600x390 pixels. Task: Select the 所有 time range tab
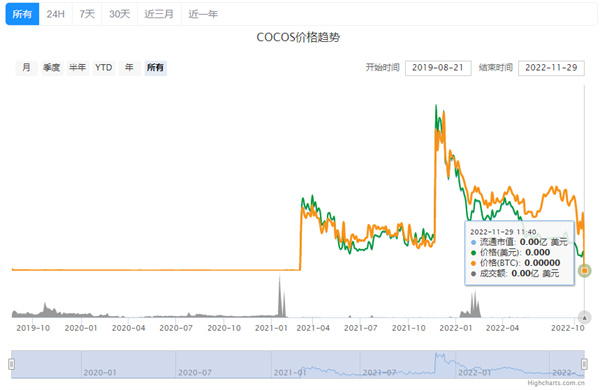pyautogui.click(x=22, y=14)
